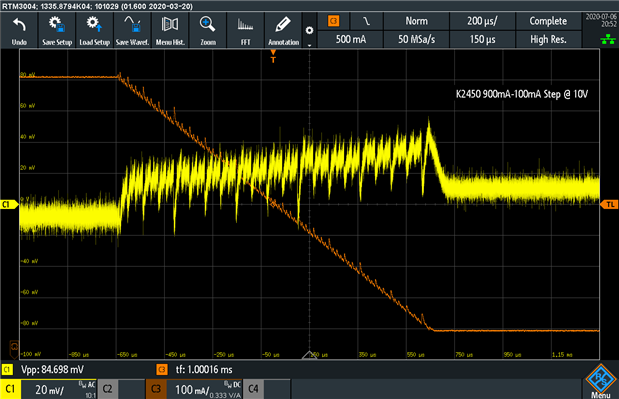Click the orange trigger position marker T

[x=273, y=56]
